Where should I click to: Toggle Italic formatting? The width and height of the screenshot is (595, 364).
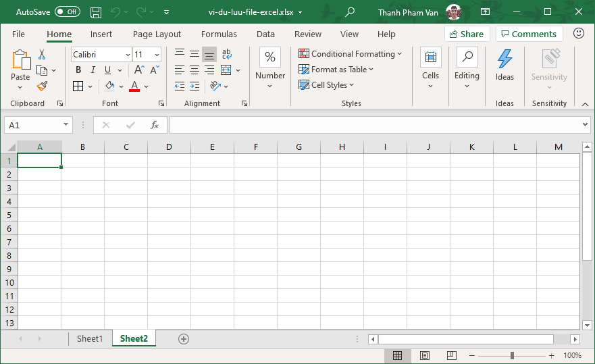coord(93,70)
